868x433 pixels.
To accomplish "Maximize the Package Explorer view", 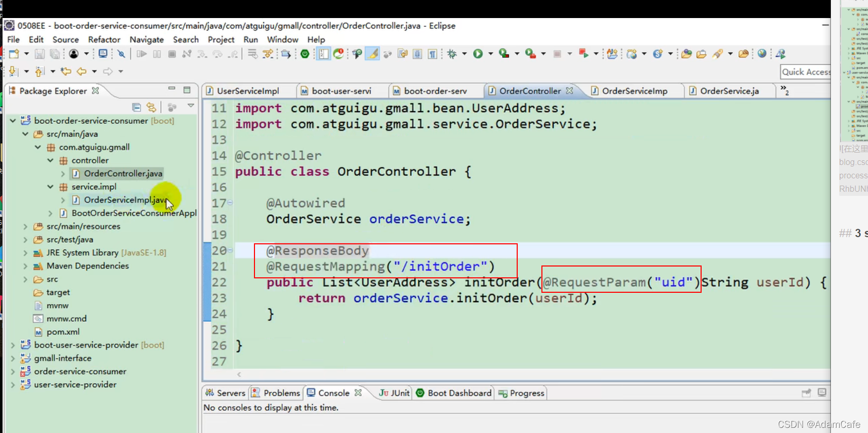I will (187, 90).
